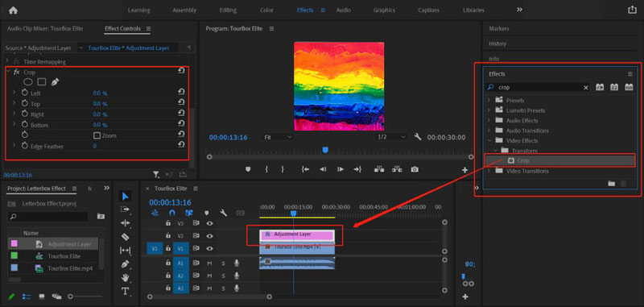Select the Type tool

pos(126,291)
